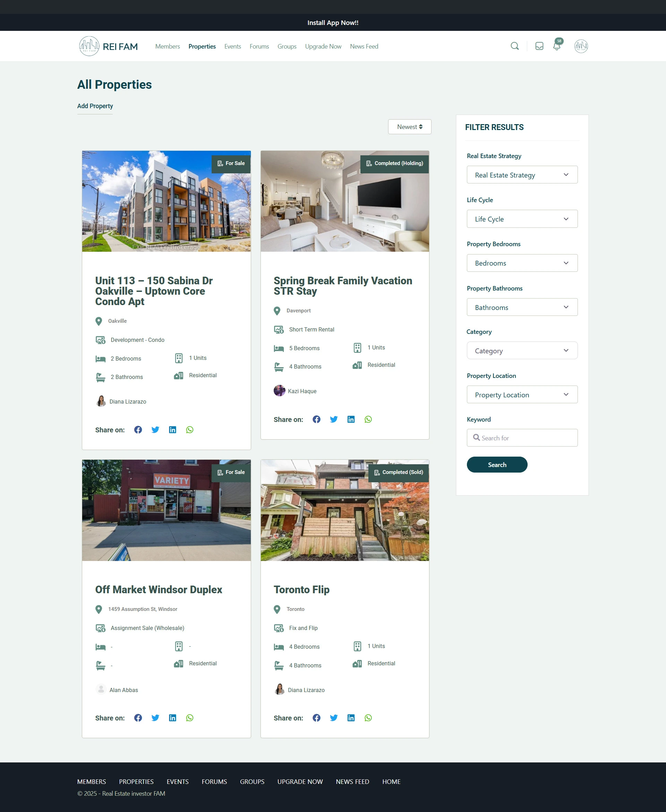
Task: Share Toronto Flip via WhatsApp
Action: click(x=368, y=718)
